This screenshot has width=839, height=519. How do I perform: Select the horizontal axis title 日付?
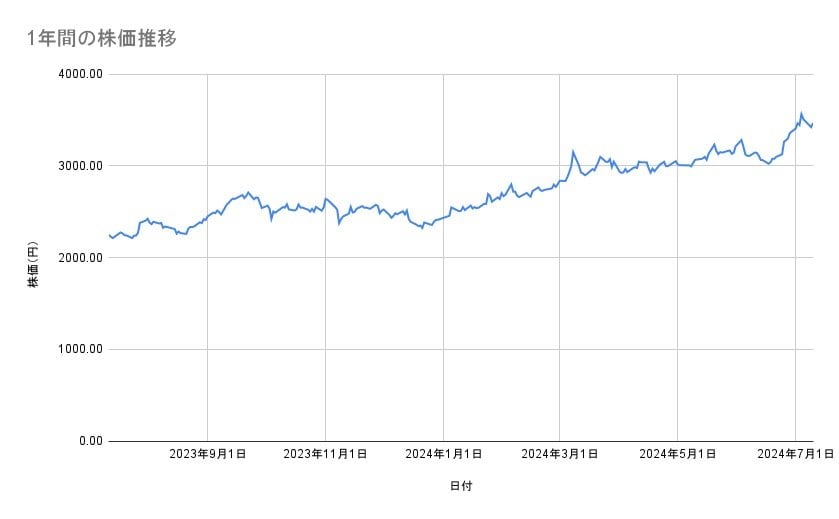(461, 486)
